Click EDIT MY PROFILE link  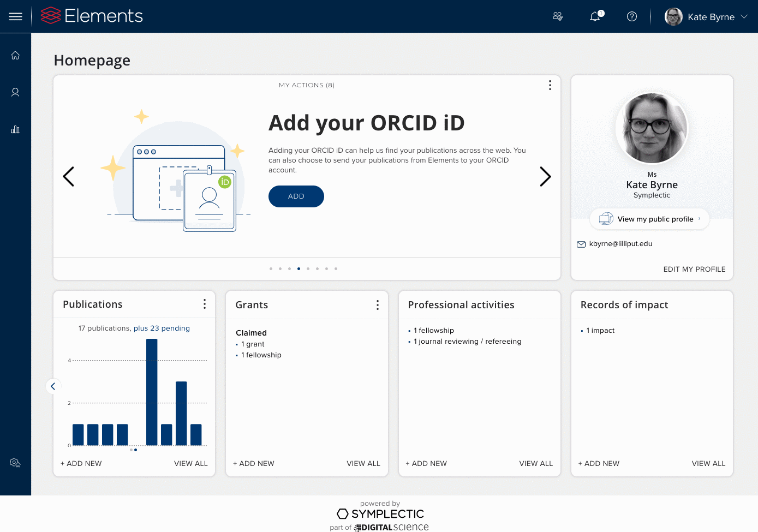(x=694, y=269)
